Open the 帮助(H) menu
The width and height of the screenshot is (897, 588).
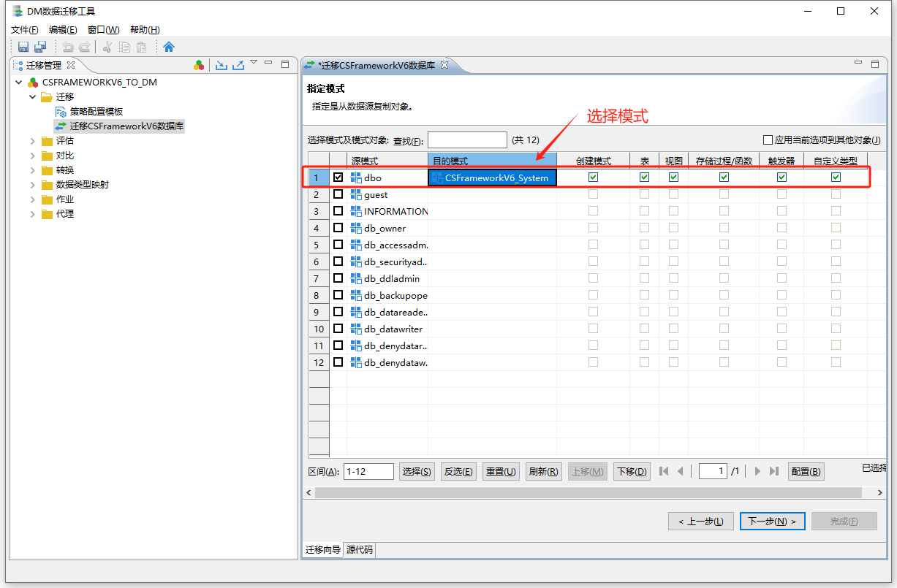pos(145,30)
